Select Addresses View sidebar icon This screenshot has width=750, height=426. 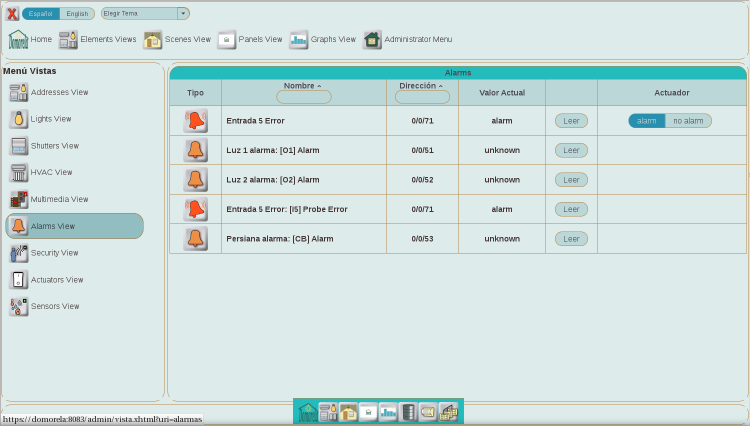click(19, 92)
